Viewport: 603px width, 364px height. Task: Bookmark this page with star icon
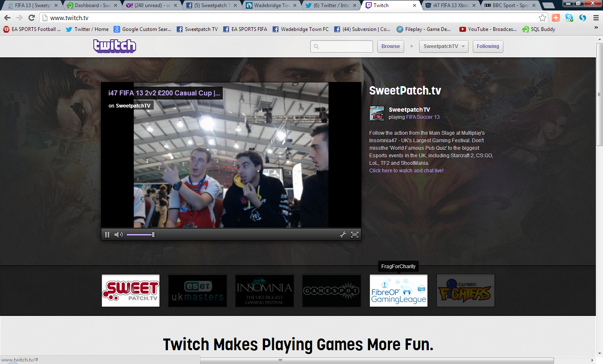[x=542, y=18]
